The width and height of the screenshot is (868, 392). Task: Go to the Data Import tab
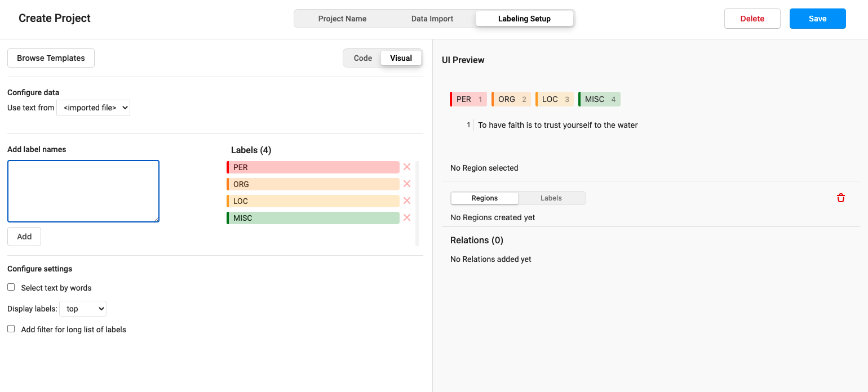[432, 19]
